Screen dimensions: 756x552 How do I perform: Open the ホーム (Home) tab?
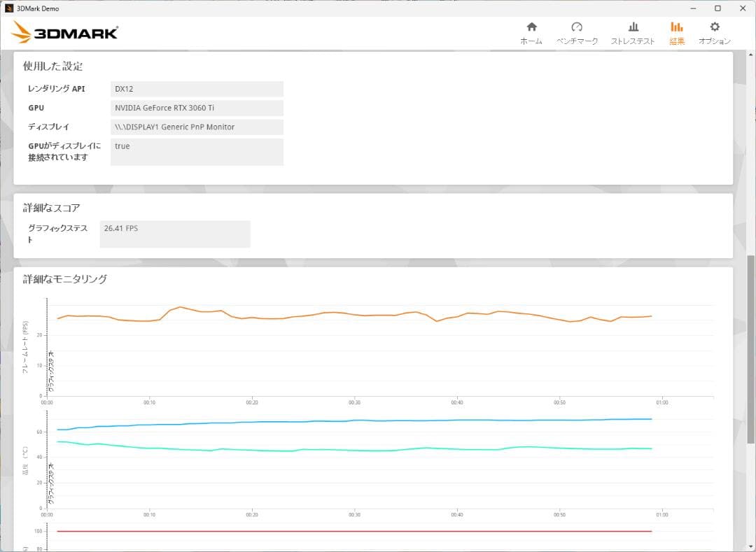[531, 34]
